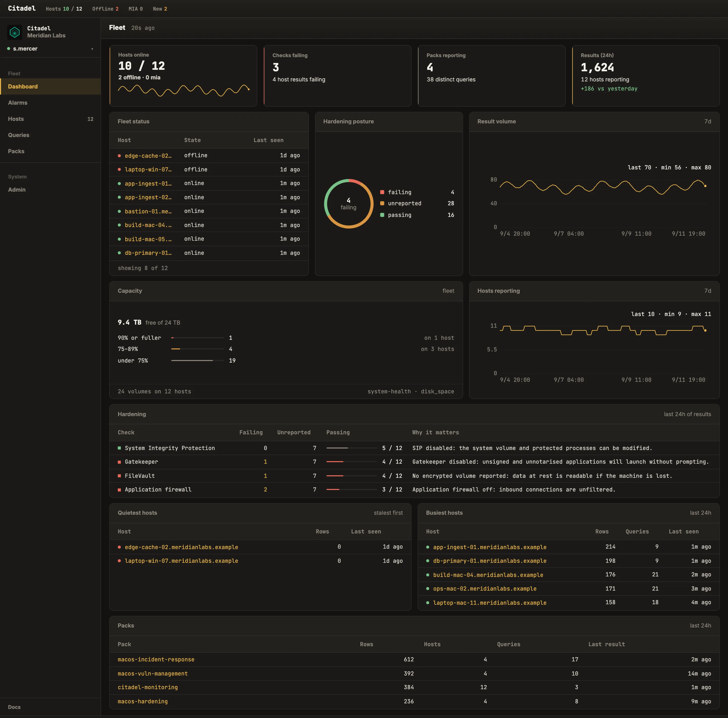The height and width of the screenshot is (718, 728).
Task: Open the s.mercer user dropdown arrow
Action: point(92,49)
